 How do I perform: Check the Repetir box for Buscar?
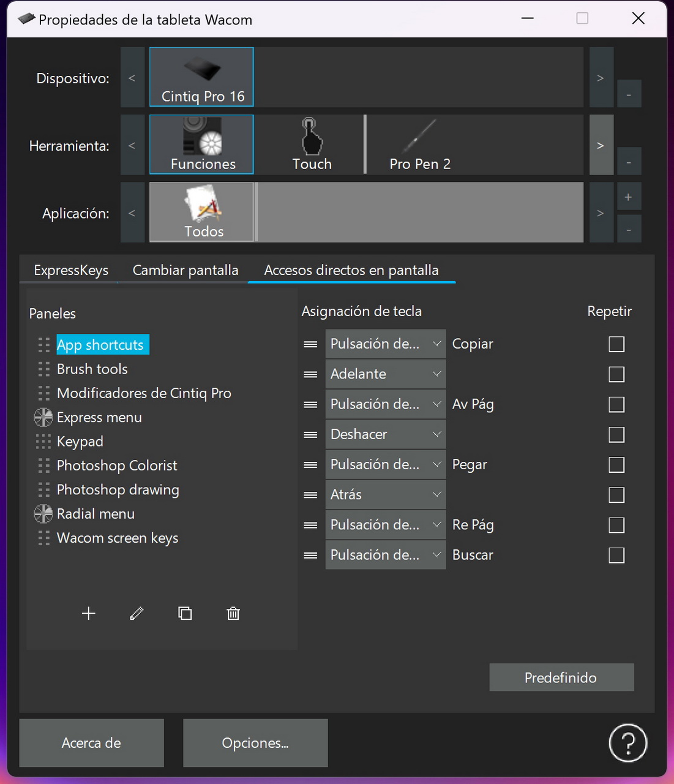[616, 556]
